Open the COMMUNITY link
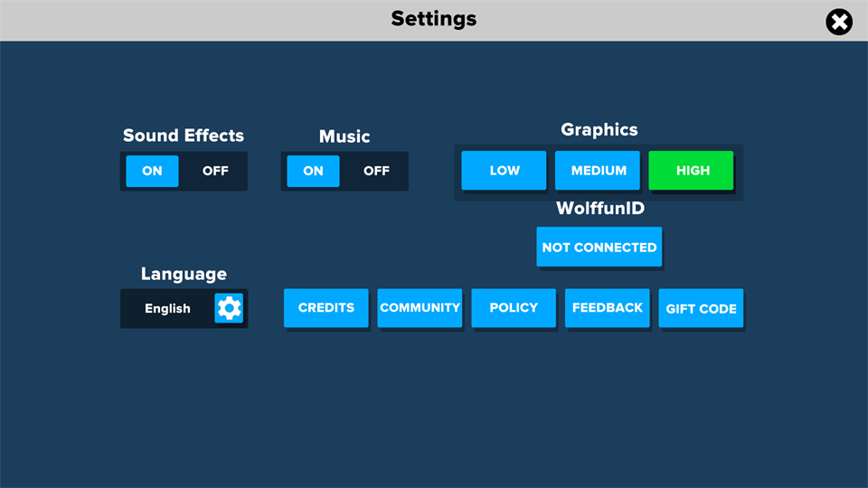Viewport: 868px width, 488px height. [420, 308]
